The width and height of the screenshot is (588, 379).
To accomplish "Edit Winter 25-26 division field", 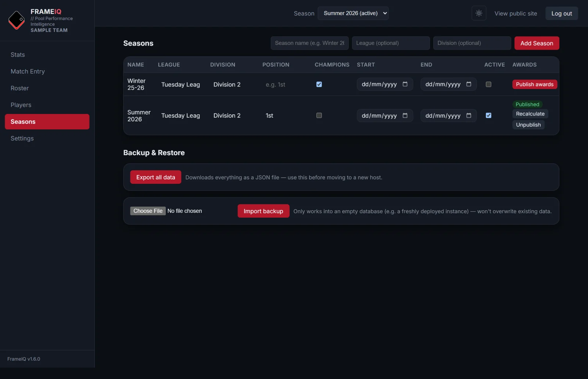I will (x=233, y=85).
